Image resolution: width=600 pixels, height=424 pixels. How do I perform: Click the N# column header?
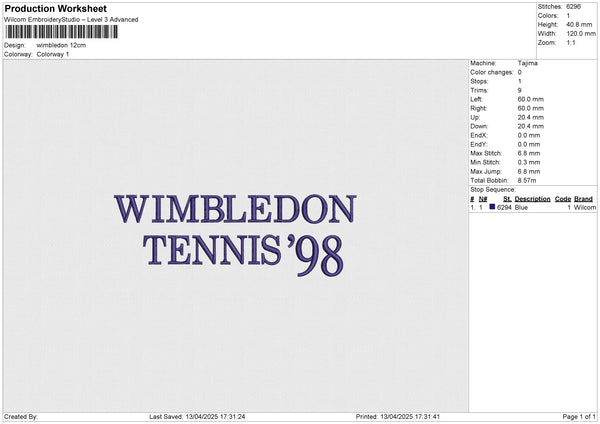tap(483, 199)
